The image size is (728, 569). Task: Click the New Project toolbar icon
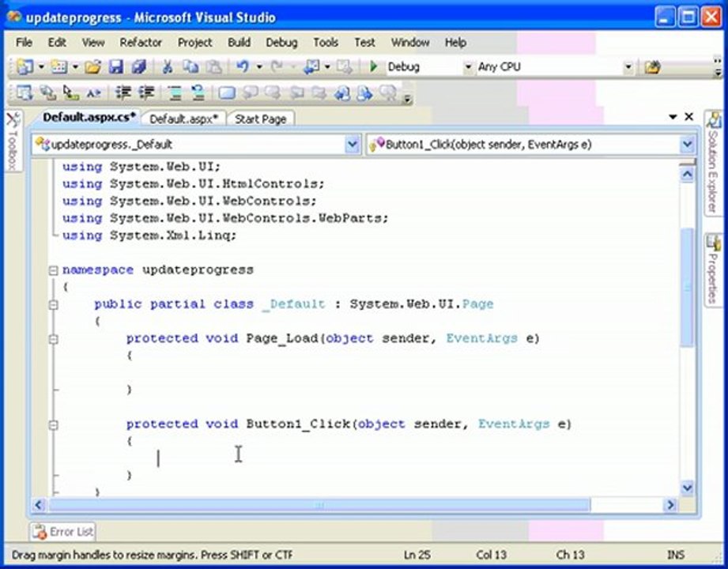25,67
